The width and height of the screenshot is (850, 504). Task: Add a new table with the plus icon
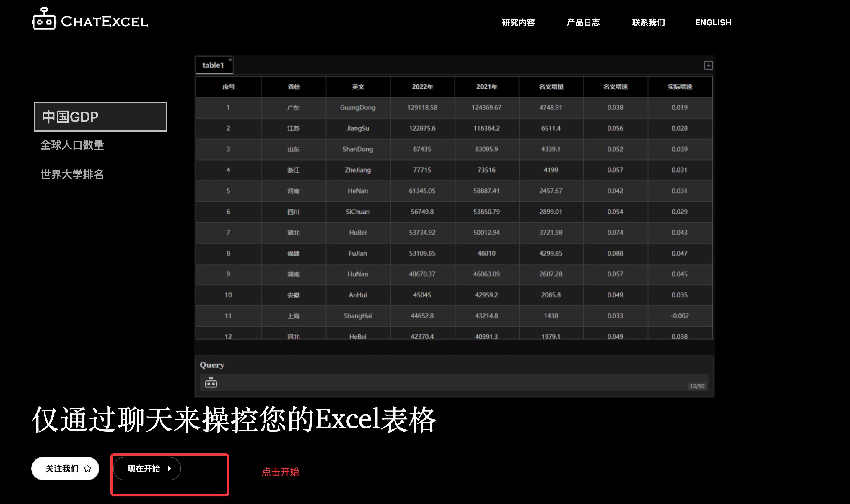tap(709, 66)
